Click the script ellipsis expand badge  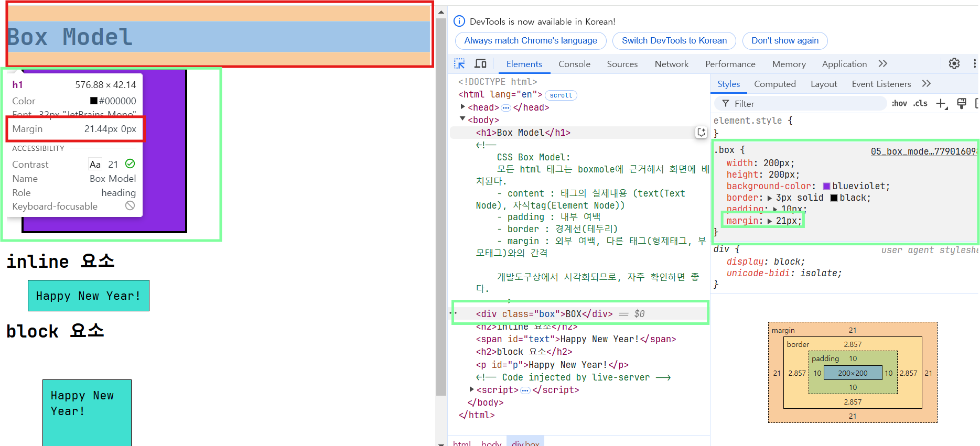(525, 390)
